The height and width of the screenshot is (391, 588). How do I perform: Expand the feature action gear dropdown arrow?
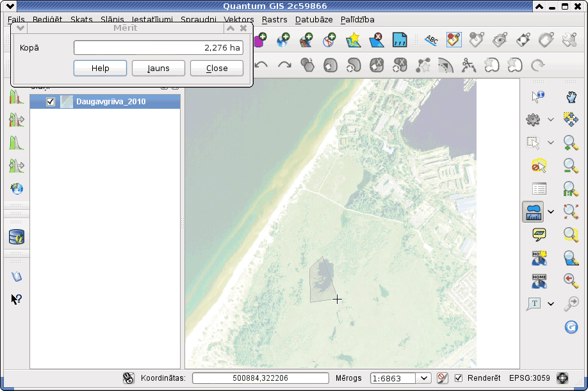coord(550,120)
